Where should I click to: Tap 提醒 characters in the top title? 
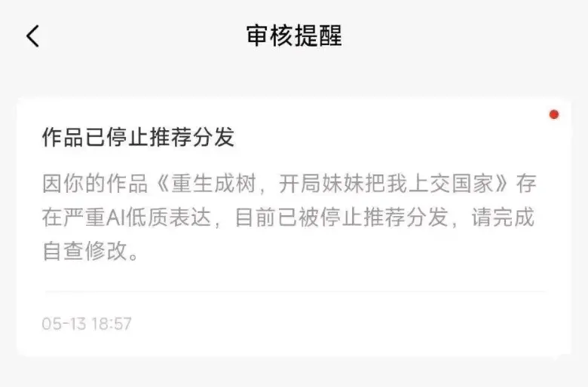(x=318, y=36)
